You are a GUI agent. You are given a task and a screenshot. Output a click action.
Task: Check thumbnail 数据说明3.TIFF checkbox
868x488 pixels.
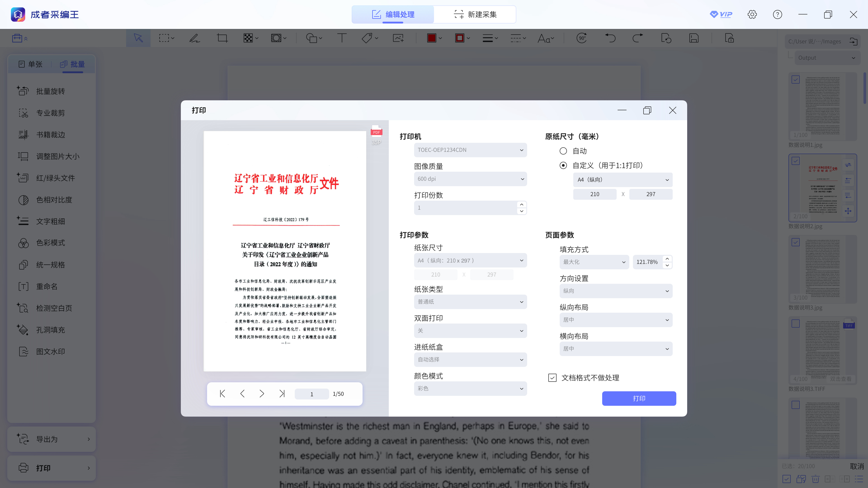pos(796,323)
